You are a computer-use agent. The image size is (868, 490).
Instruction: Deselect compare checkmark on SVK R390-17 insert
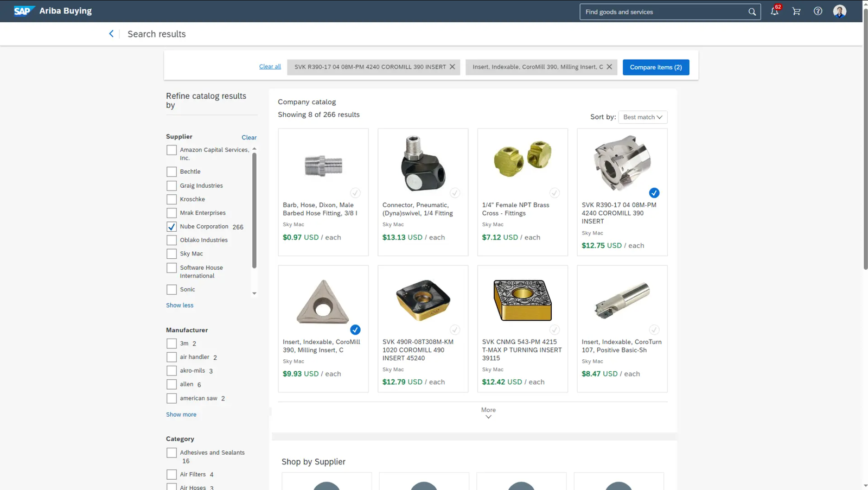click(654, 193)
